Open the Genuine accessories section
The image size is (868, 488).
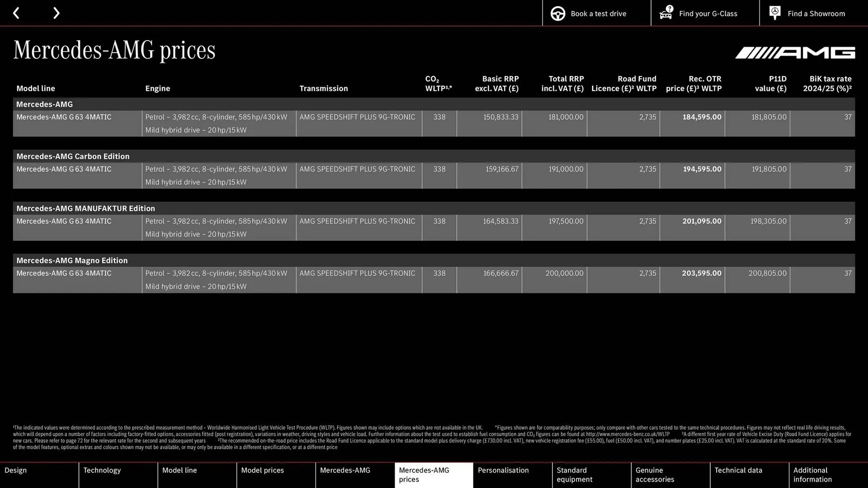click(x=654, y=474)
